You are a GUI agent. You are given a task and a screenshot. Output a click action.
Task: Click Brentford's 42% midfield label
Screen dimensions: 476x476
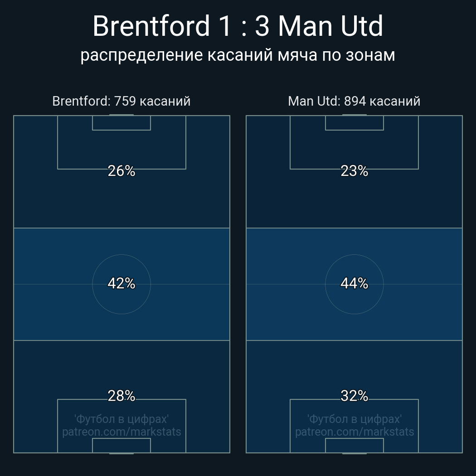pos(121,283)
